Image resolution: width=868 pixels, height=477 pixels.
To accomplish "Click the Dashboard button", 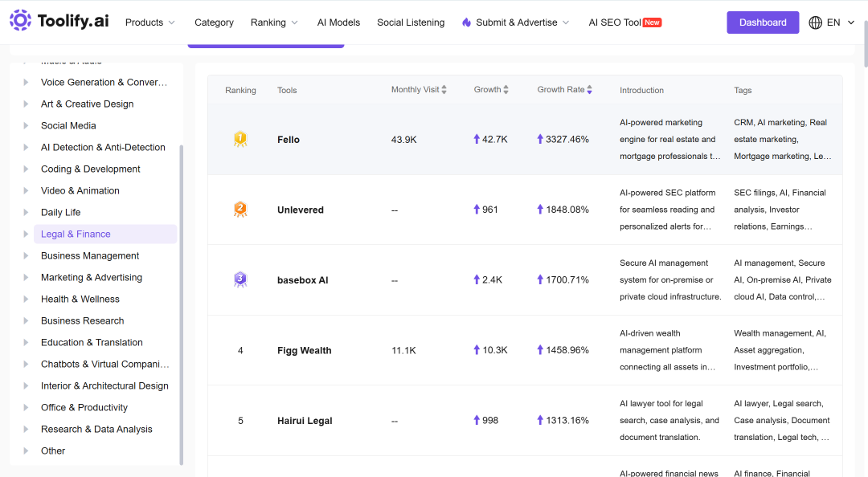I will tap(762, 22).
